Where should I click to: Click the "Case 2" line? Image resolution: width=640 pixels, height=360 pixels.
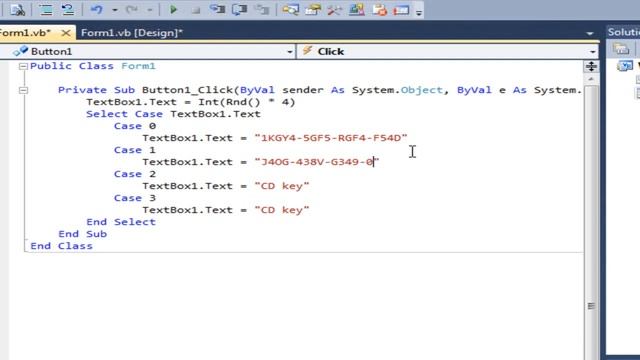tap(135, 174)
